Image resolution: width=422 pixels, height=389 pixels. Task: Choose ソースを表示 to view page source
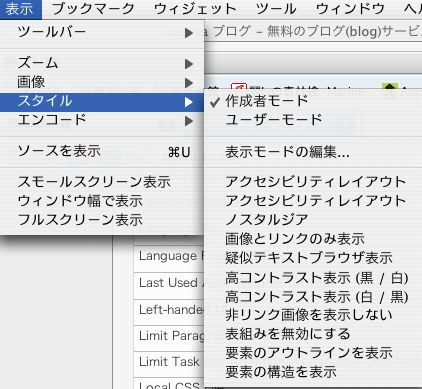[102, 152]
